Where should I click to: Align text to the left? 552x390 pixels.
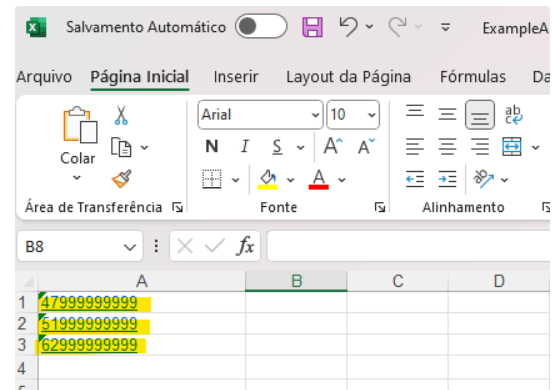(415, 146)
